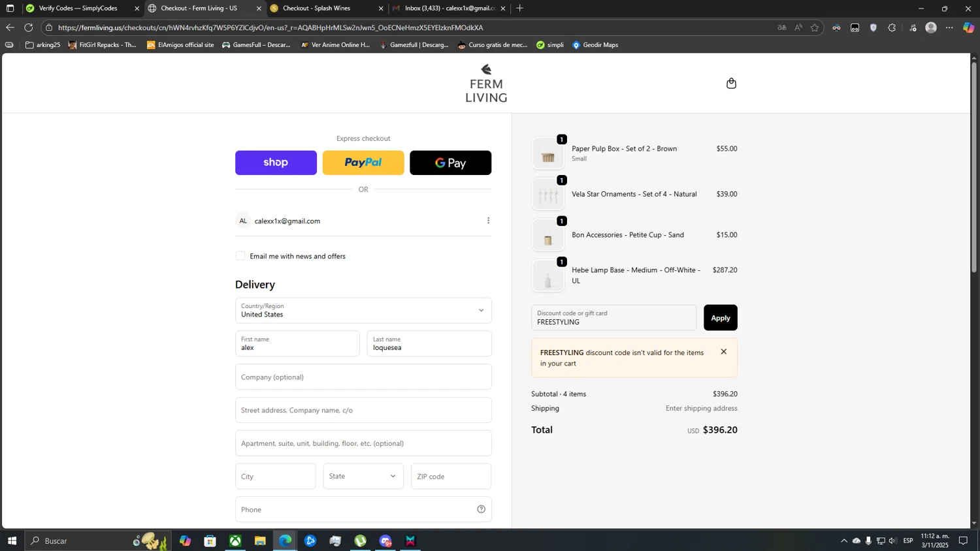Open the shopping bag cart icon
The width and height of the screenshot is (980, 551).
731,83
